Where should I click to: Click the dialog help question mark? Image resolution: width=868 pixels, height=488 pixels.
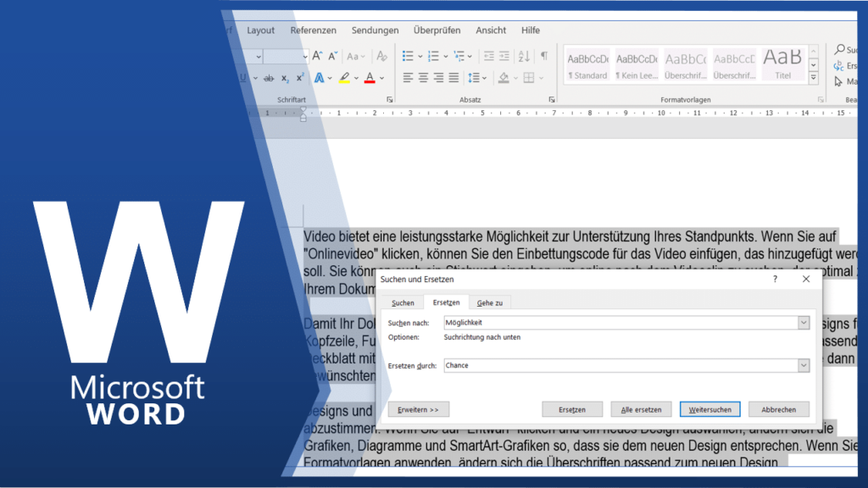(775, 279)
